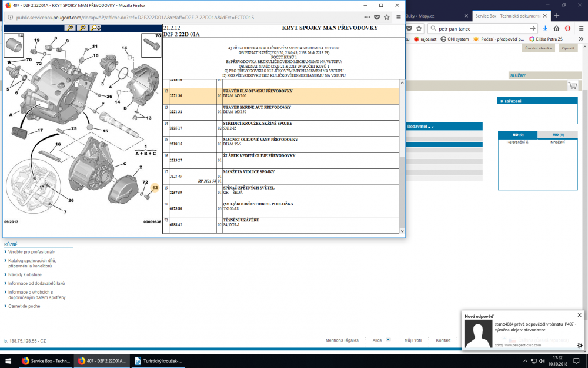Dismiss the Nová odpověď notification

tap(579, 315)
